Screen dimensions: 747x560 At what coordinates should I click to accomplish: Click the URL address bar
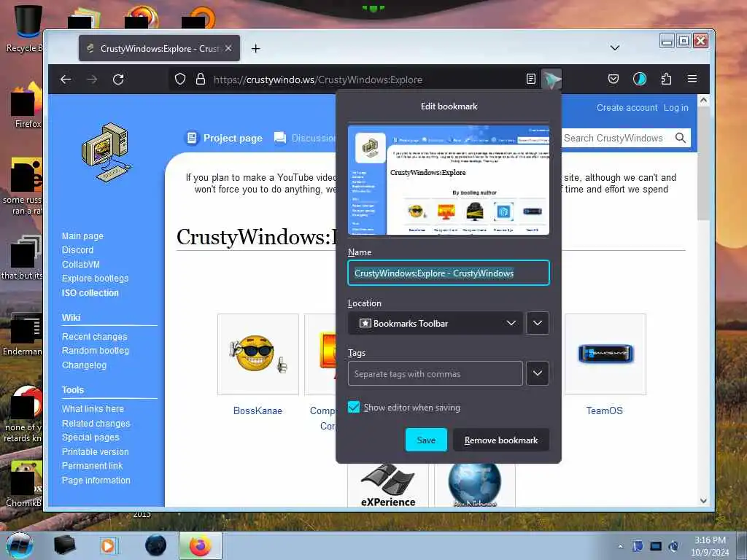pyautogui.click(x=367, y=79)
